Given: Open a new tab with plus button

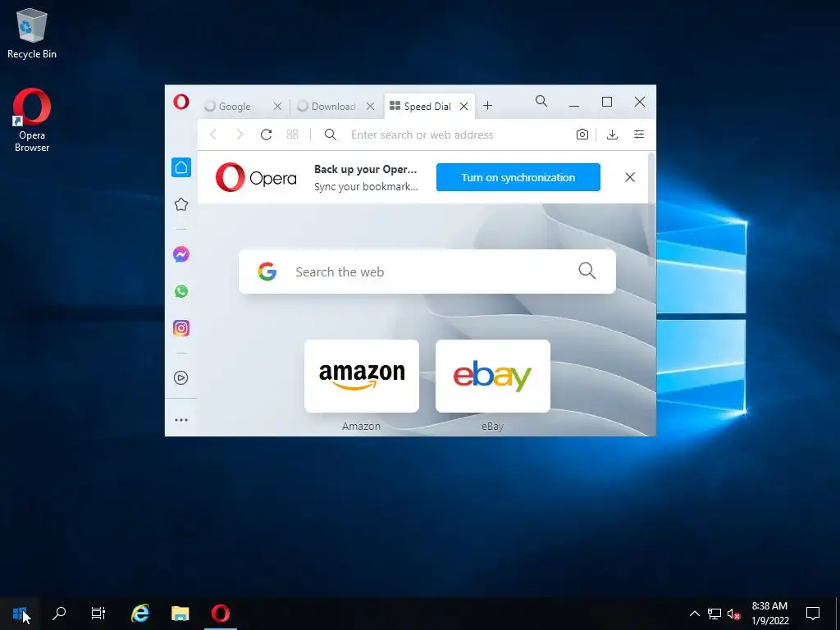Looking at the screenshot, I should pyautogui.click(x=487, y=106).
